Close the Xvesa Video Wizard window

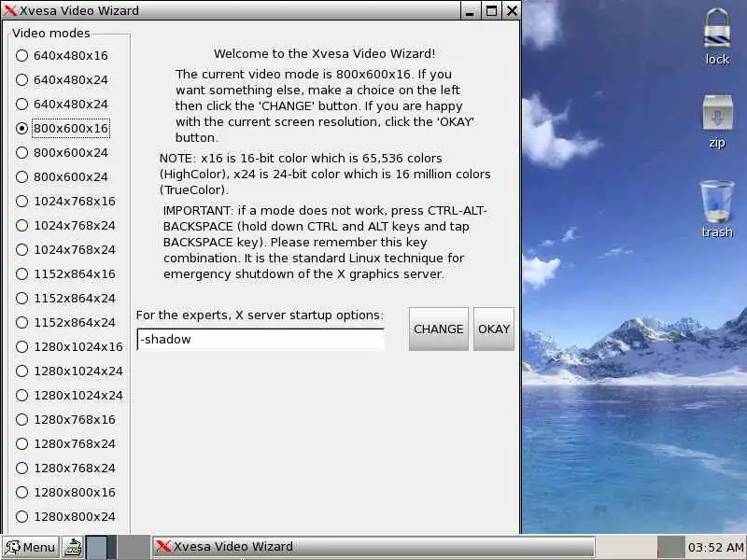[512, 10]
